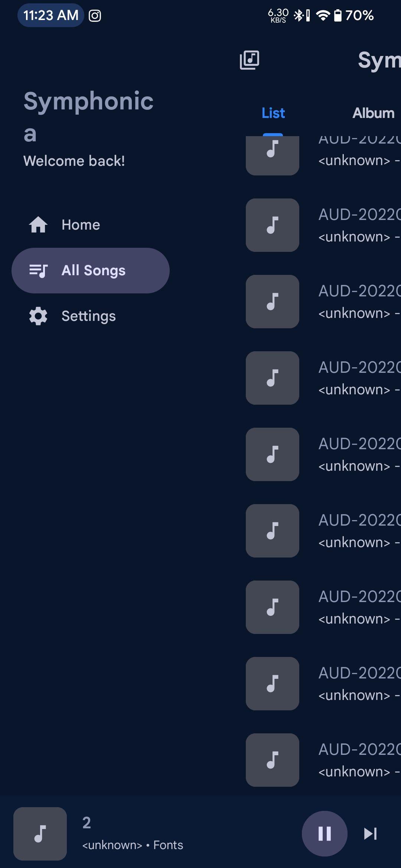The width and height of the screenshot is (401, 868).
Task: Tap the playlist icon beside All Songs
Action: (x=38, y=271)
